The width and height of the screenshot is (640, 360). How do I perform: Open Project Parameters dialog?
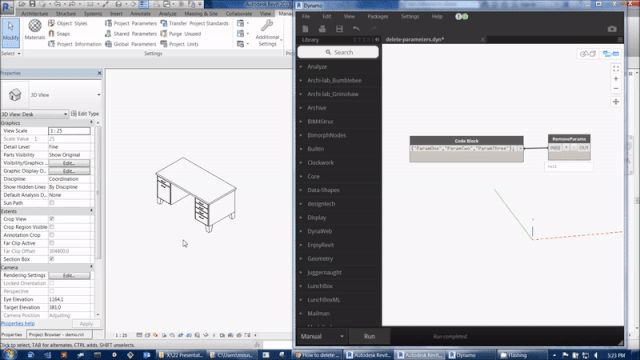tap(131, 23)
